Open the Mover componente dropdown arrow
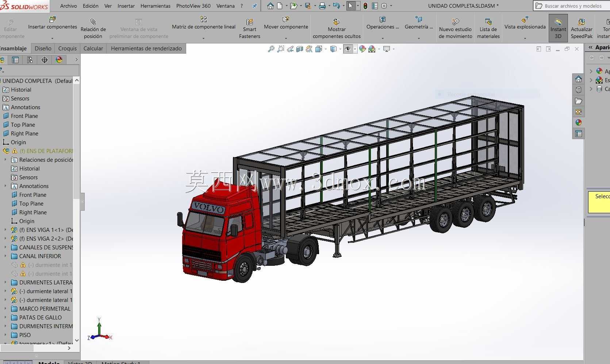 click(x=286, y=38)
